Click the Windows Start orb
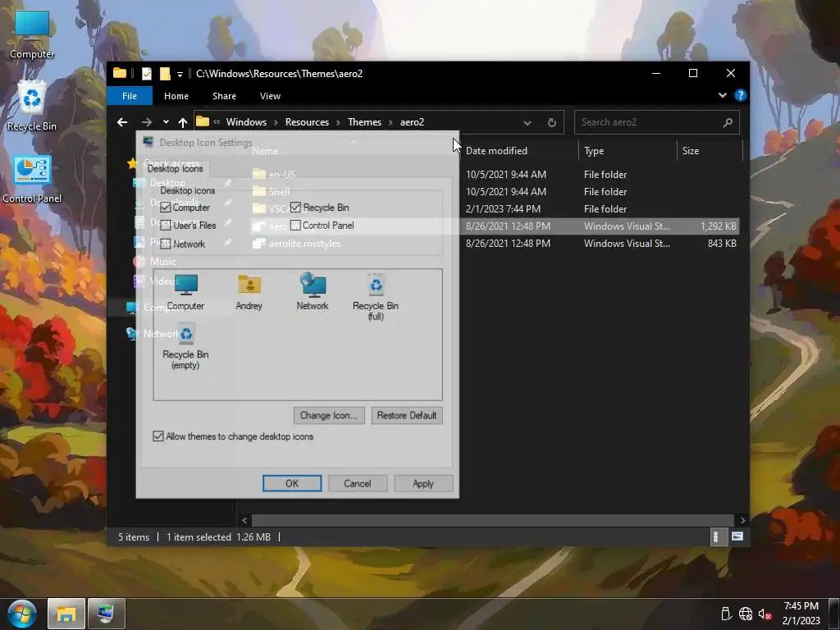 click(x=21, y=614)
